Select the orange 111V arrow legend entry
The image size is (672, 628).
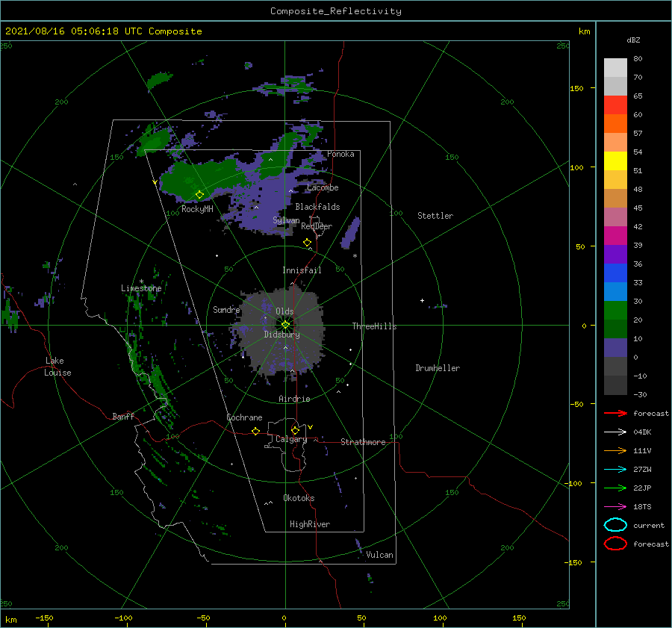click(615, 450)
